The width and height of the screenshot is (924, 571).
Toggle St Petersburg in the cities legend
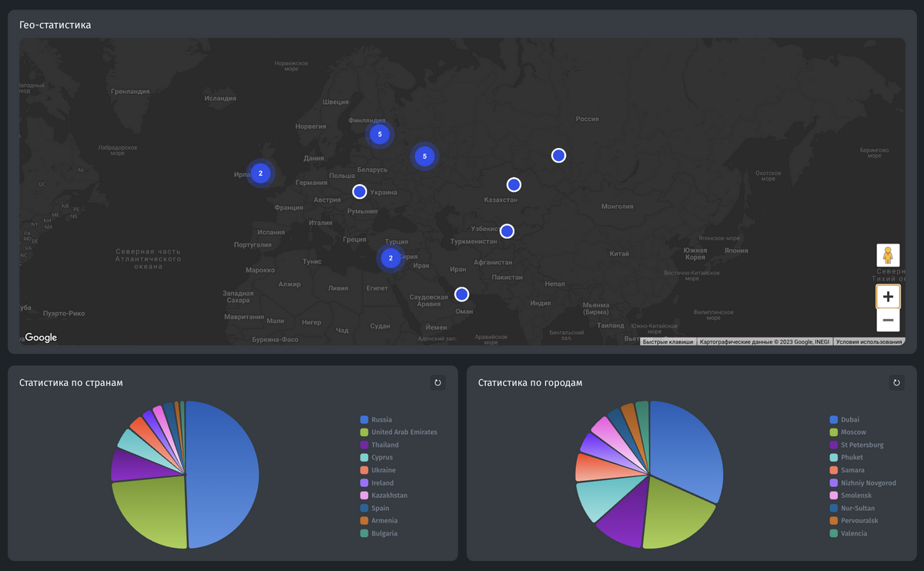[862, 445]
